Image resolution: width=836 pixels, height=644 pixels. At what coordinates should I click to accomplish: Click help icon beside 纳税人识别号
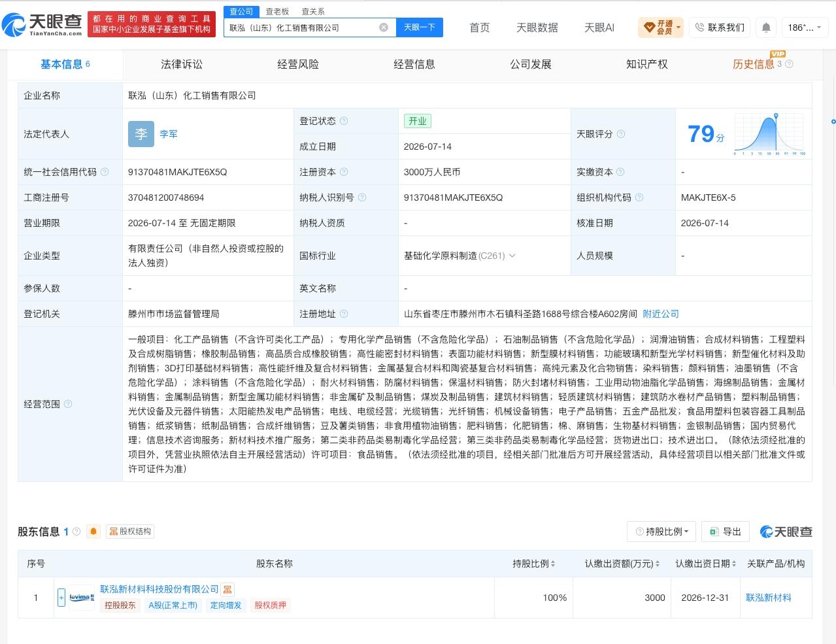[x=362, y=197]
